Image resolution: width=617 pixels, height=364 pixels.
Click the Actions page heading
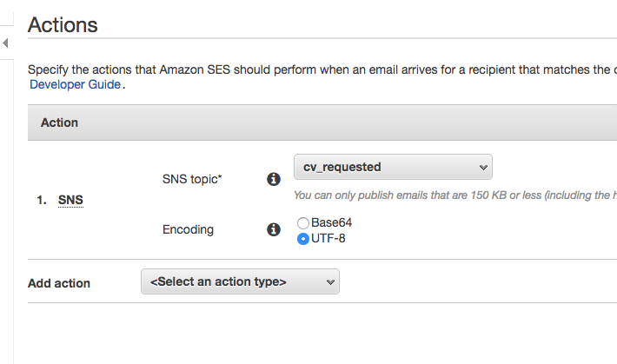63,24
